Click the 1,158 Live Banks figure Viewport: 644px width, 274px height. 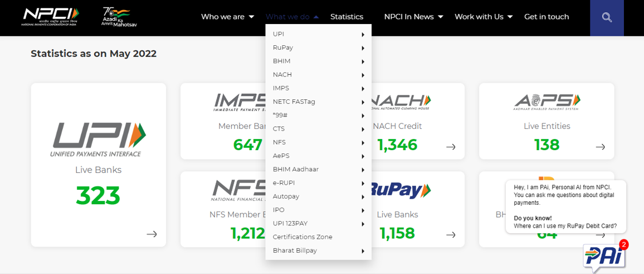pyautogui.click(x=398, y=234)
